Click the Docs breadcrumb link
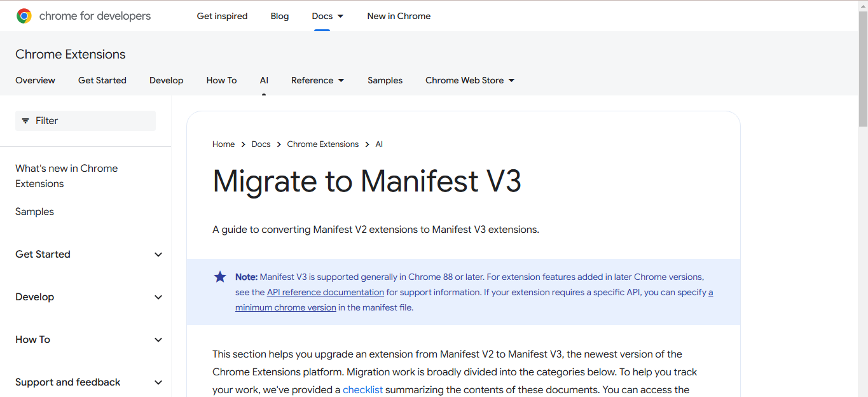The image size is (868, 397). point(261,144)
